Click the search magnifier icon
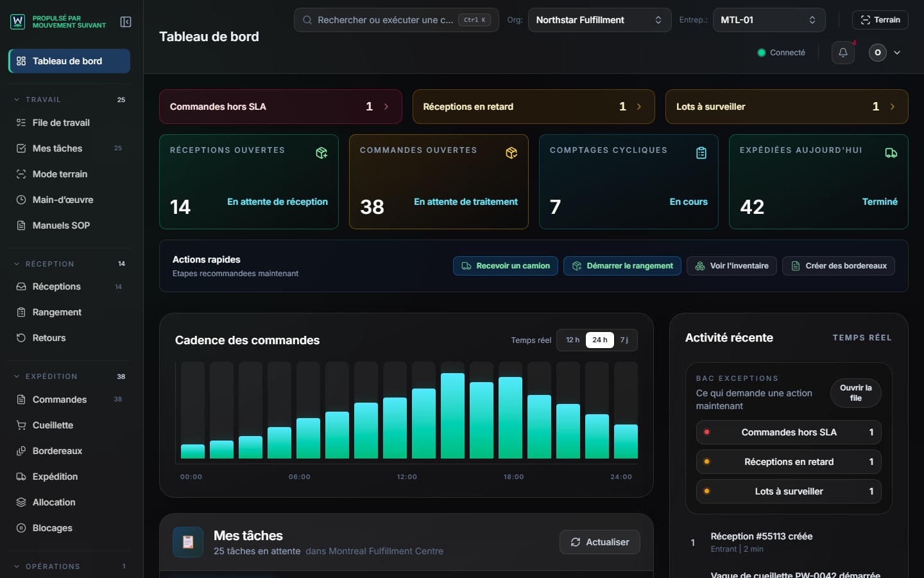Image resolution: width=924 pixels, height=578 pixels. pyautogui.click(x=307, y=20)
